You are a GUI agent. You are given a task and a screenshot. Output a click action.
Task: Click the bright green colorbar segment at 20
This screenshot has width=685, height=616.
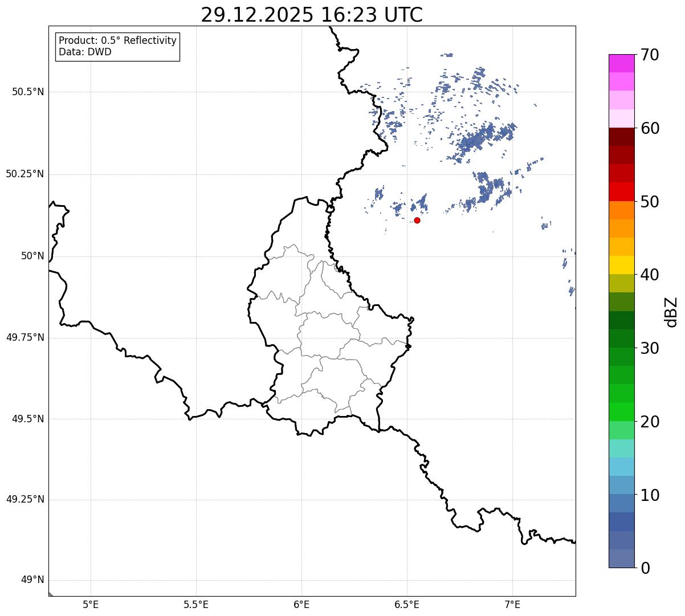coord(621,411)
